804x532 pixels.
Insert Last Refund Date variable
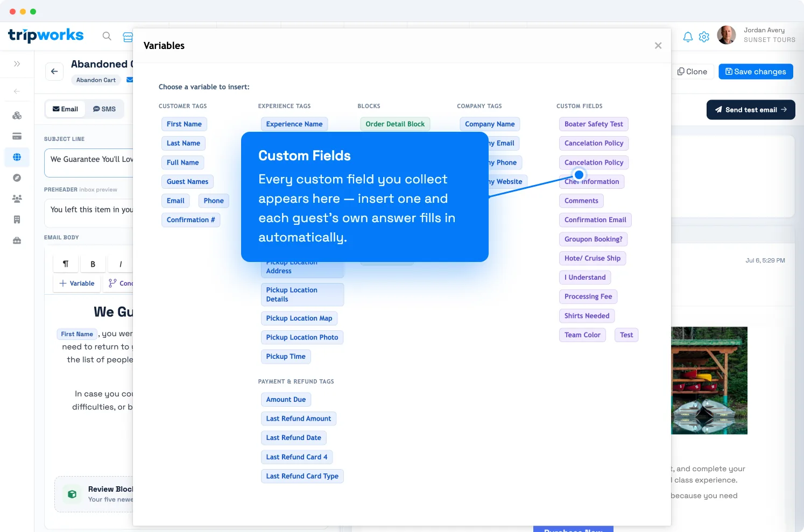294,438
